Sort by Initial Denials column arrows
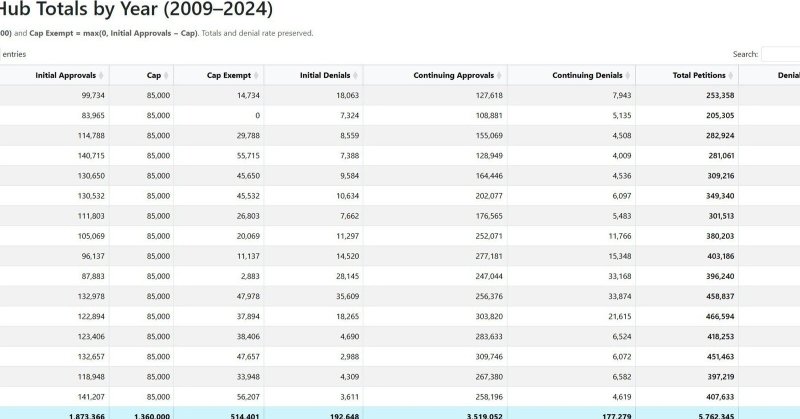800x419 pixels. click(355, 76)
